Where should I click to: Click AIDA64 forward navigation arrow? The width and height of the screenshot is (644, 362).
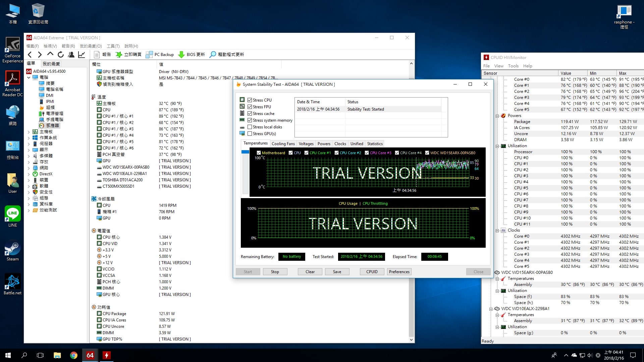(x=40, y=55)
